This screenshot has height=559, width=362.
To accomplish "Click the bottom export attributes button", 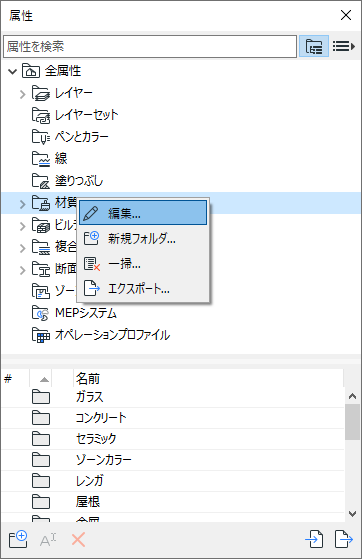I will tap(344, 539).
